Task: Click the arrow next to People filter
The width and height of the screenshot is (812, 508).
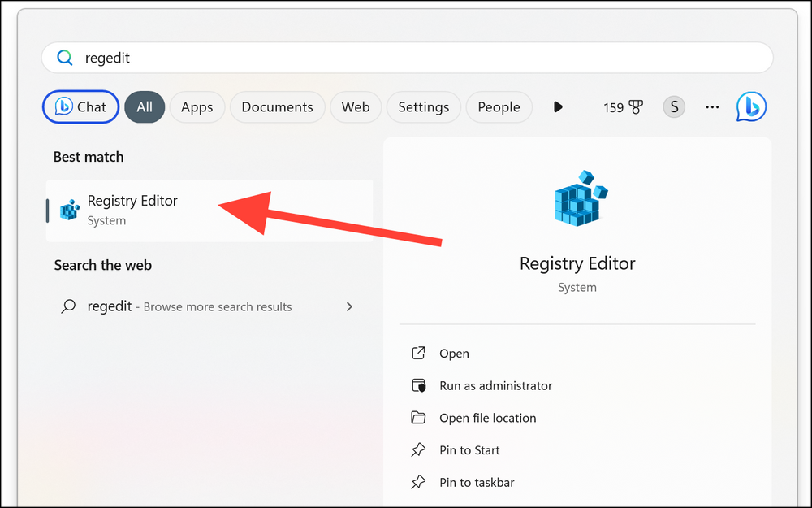Action: [558, 106]
